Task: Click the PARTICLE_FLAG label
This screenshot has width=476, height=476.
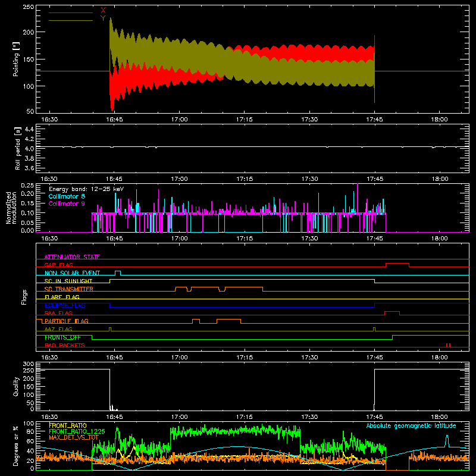Action: pos(67,321)
